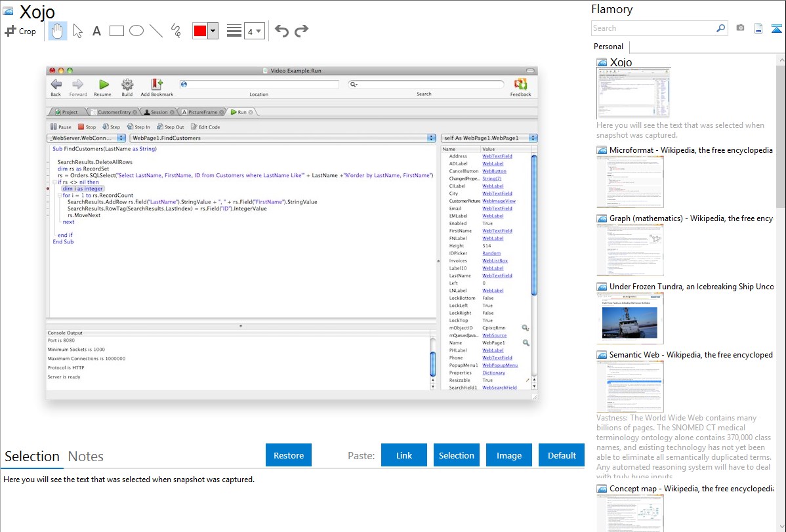Switch to the Personal tab
Image resolution: width=786 pixels, height=532 pixels.
(609, 47)
